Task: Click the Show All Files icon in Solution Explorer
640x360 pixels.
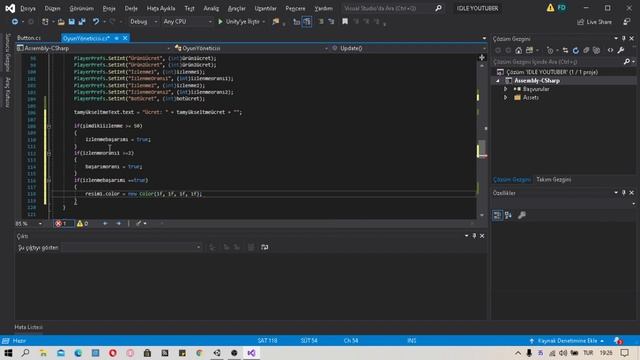Action: [x=596, y=51]
